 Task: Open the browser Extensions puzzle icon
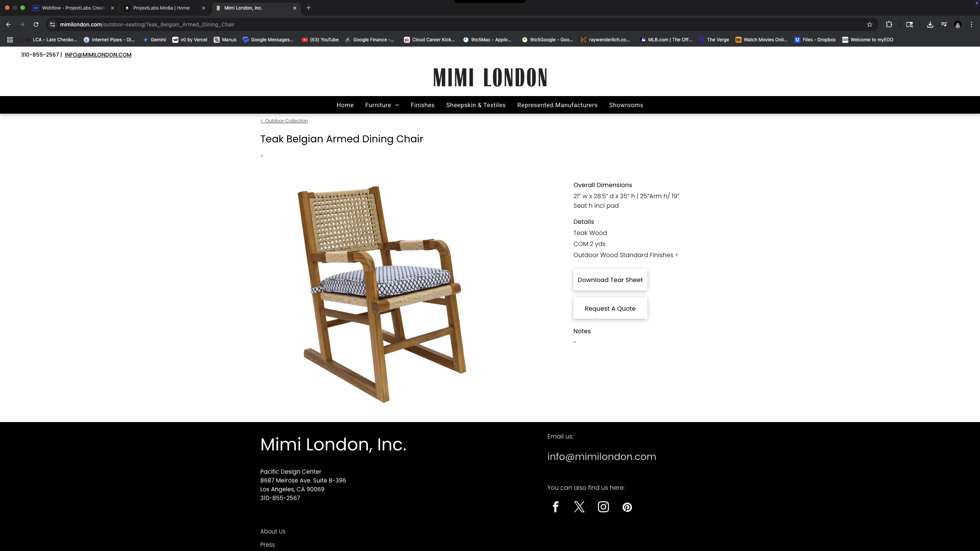click(x=889, y=24)
